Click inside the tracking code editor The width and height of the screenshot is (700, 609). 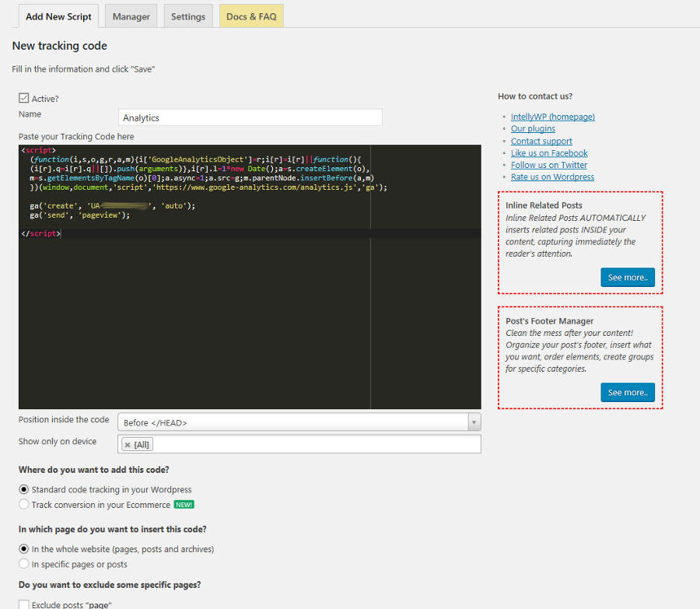250,277
